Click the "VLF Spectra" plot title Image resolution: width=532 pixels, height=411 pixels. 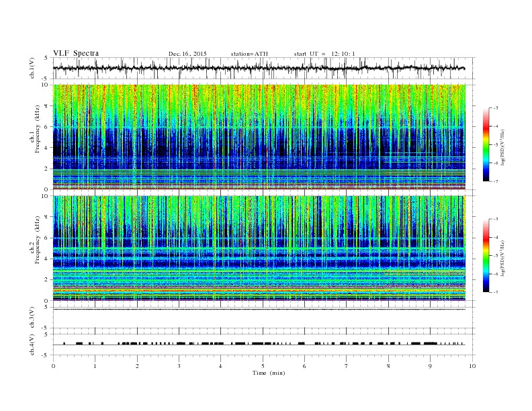coord(76,53)
